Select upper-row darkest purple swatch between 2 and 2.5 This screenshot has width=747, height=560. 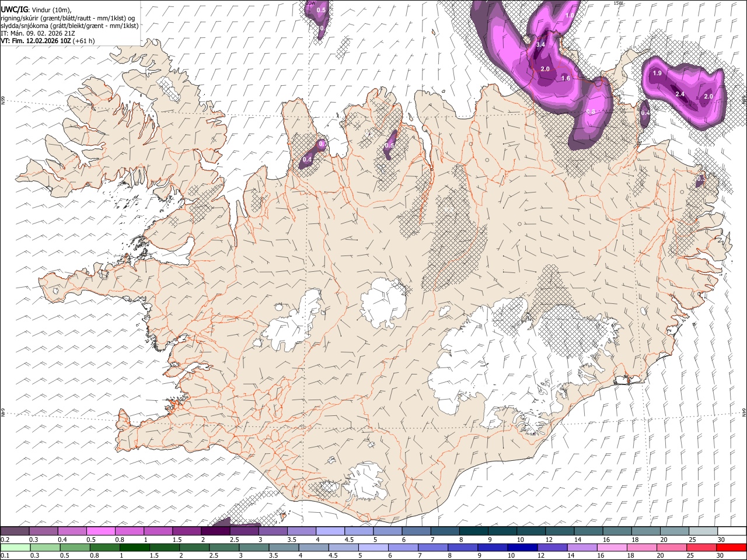[215, 531]
